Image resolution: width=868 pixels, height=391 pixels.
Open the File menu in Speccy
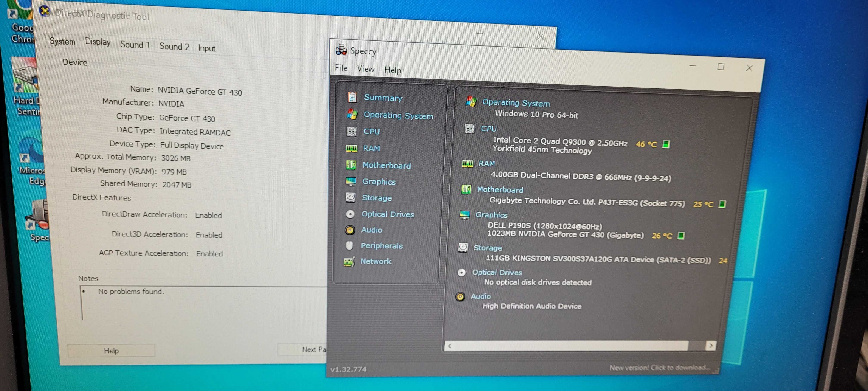(x=341, y=68)
